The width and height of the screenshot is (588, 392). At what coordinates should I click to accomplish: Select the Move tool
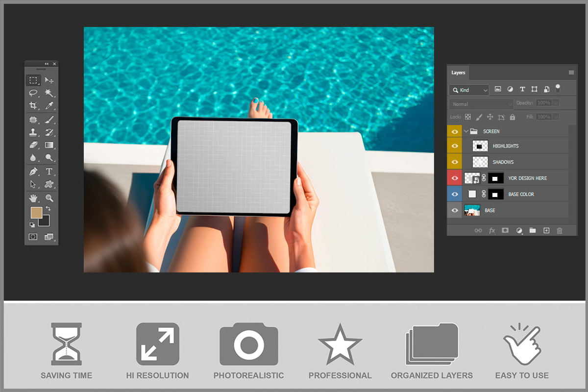49,80
